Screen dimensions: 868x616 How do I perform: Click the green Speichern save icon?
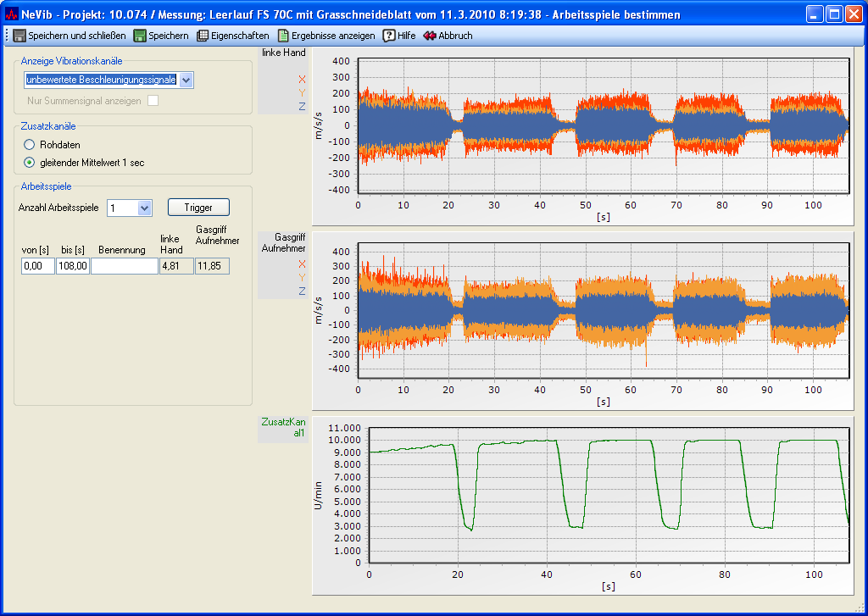click(140, 36)
